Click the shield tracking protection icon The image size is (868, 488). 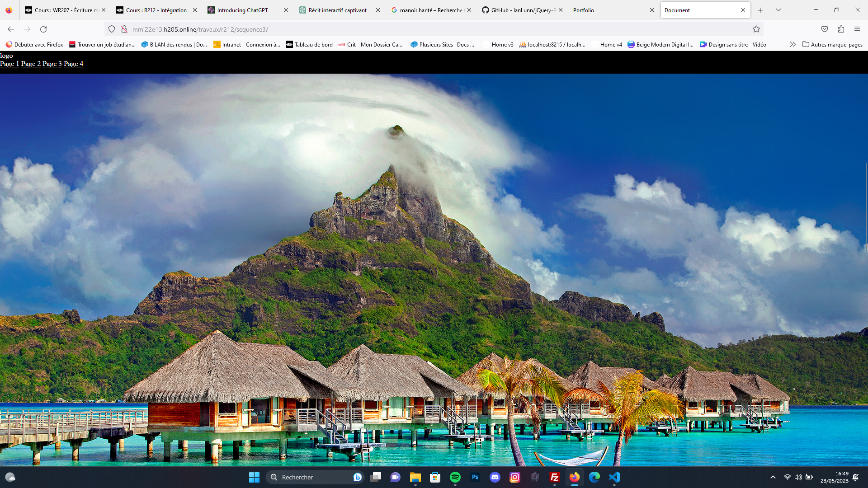(x=112, y=29)
